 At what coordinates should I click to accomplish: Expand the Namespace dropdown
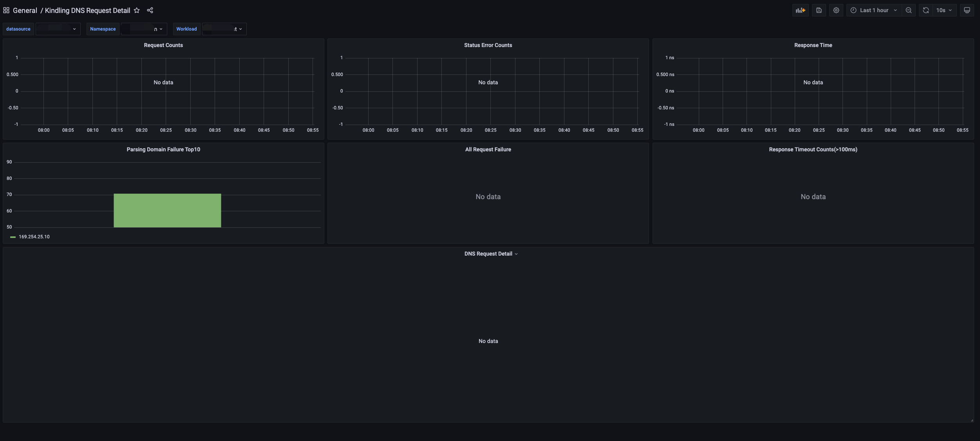point(144,29)
